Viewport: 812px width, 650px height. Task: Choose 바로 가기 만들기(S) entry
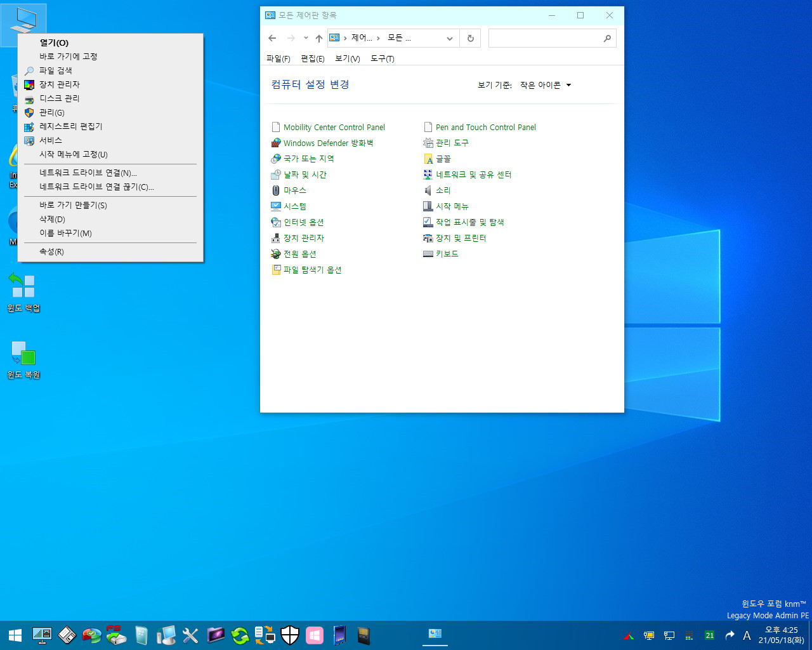coord(110,205)
